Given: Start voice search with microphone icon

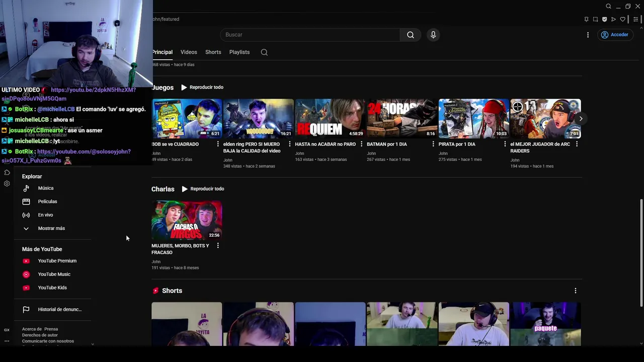Looking at the screenshot, I should [x=433, y=35].
